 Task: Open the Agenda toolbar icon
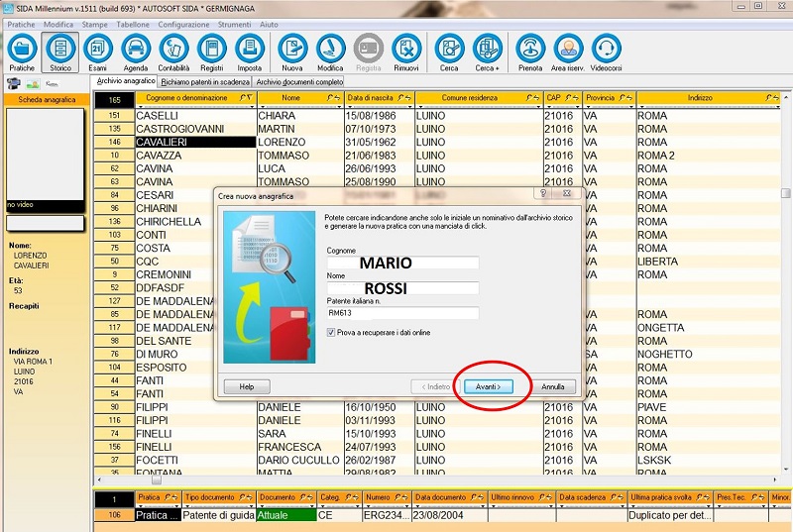coord(136,50)
